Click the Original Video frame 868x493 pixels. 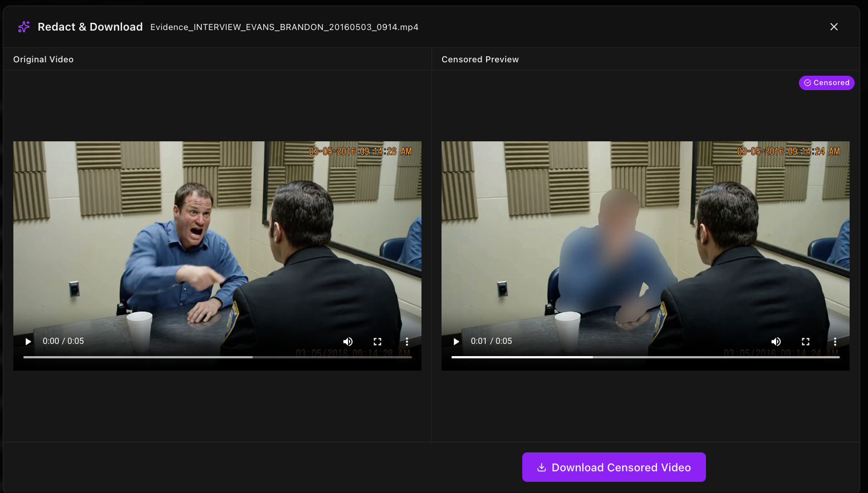(217, 256)
